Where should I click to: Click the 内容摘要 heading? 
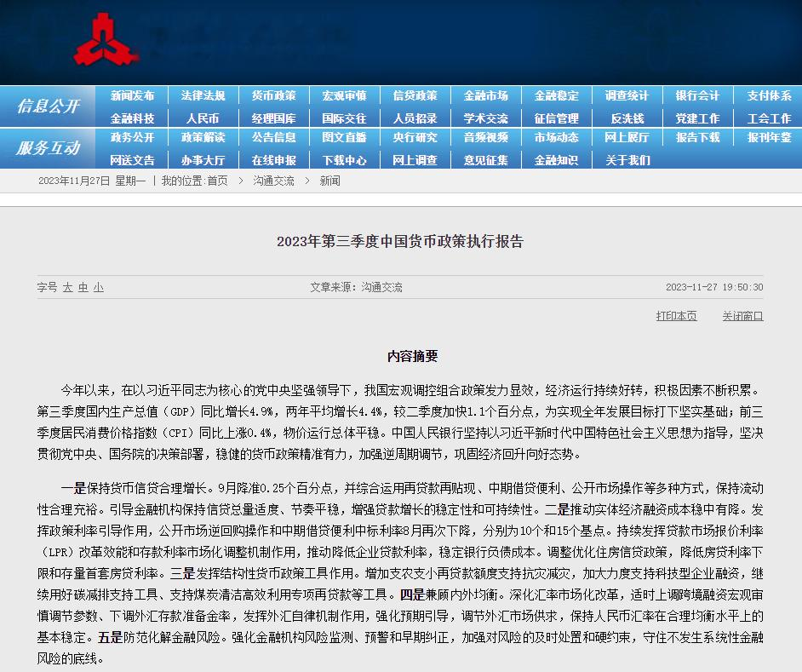coord(412,356)
